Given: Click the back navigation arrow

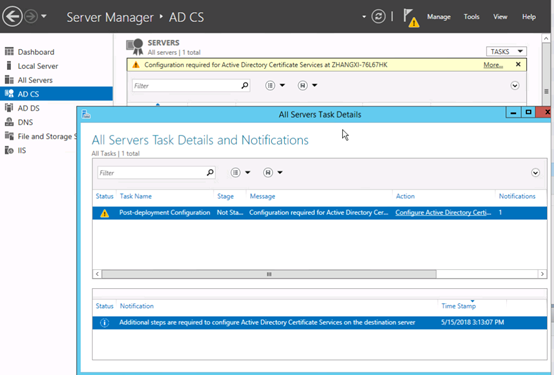Looking at the screenshot, I should [12, 16].
